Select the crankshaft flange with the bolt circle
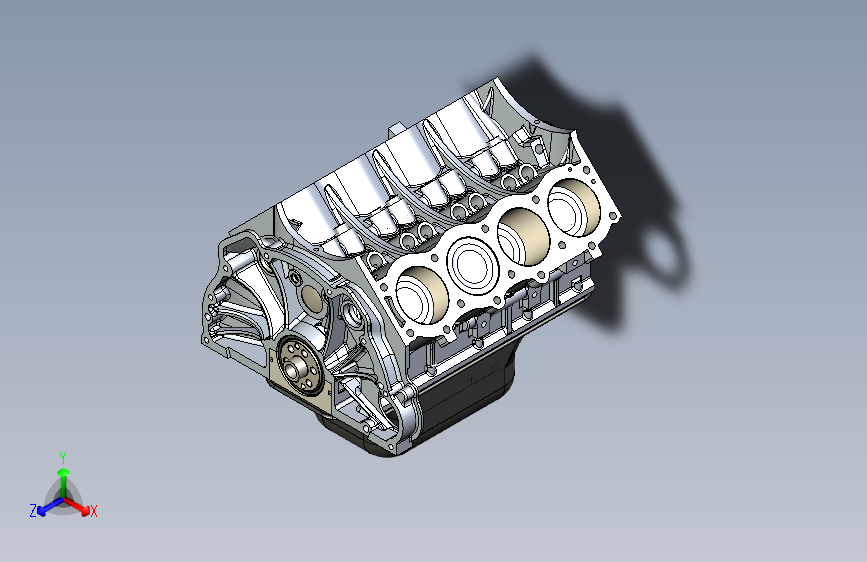 click(x=300, y=364)
